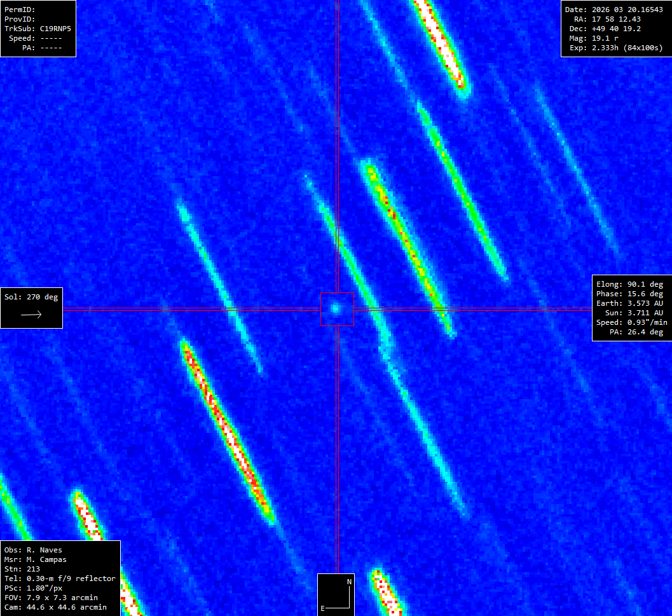Click the N/E compass orientation indicator
Screen dimensions: 672x616
tap(336, 594)
